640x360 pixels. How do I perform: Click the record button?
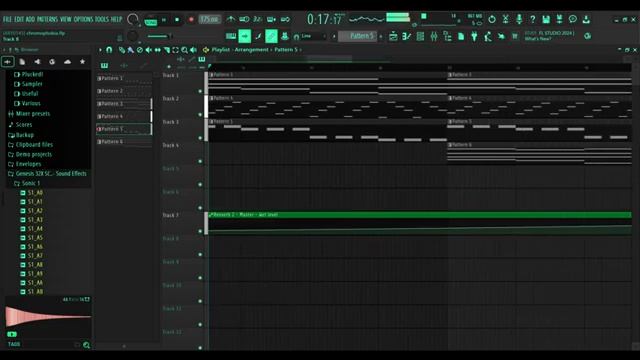tap(191, 20)
